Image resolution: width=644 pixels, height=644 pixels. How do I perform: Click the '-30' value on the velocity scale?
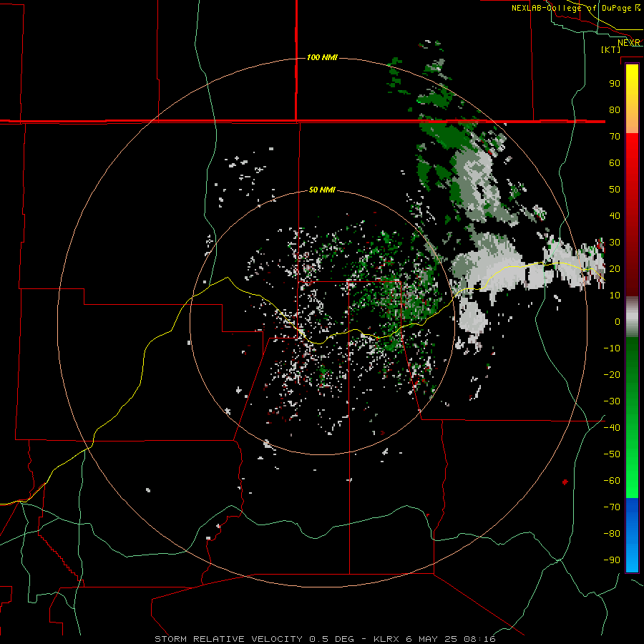[612, 401]
